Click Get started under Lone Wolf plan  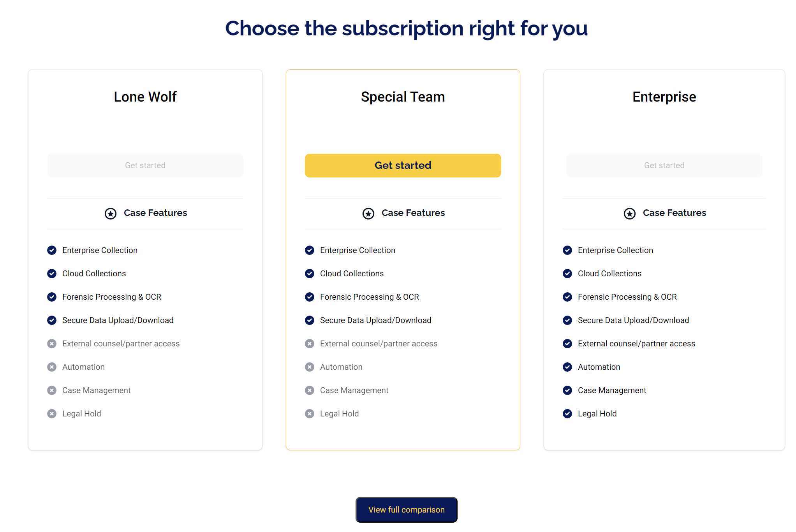tap(145, 165)
